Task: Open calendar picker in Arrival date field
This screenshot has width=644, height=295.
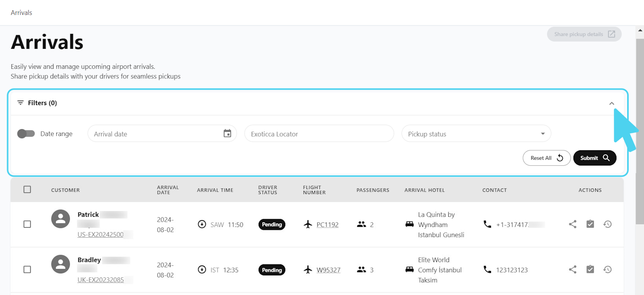Action: pos(227,134)
